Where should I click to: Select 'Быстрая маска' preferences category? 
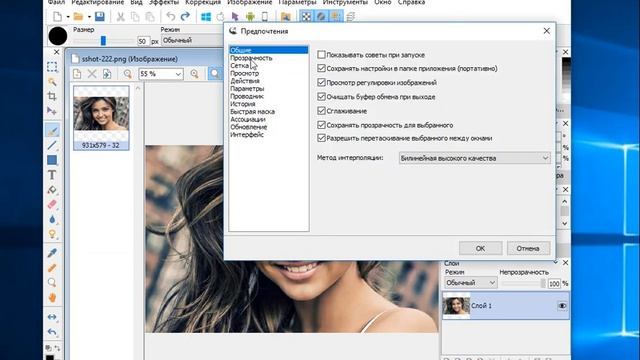[252, 111]
